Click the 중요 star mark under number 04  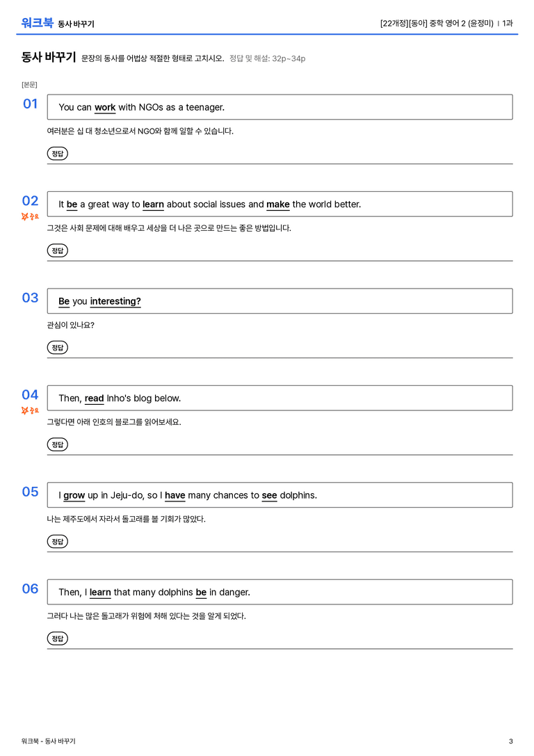click(30, 410)
